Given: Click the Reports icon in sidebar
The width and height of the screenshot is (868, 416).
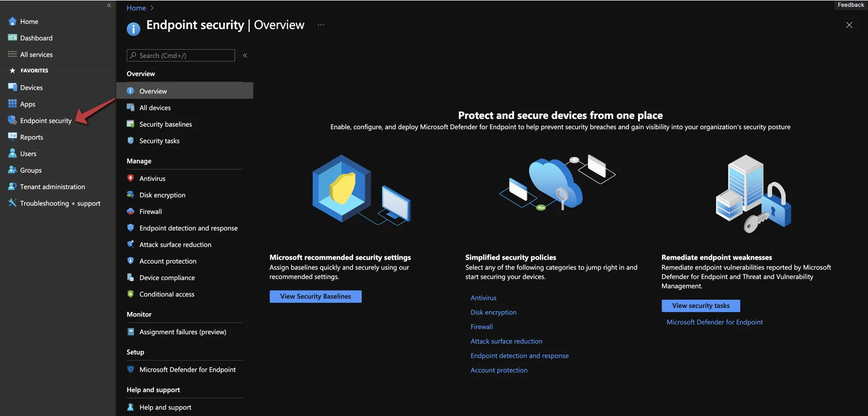Looking at the screenshot, I should [x=12, y=137].
